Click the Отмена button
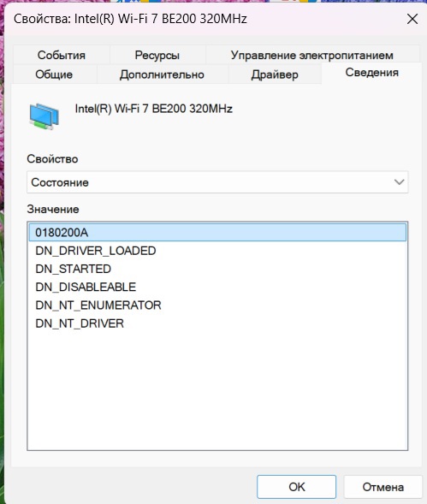 [x=383, y=487]
